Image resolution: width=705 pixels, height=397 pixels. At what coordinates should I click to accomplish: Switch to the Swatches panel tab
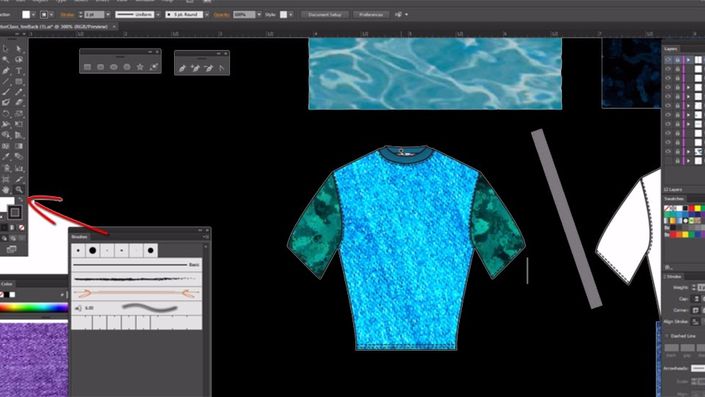coord(674,199)
